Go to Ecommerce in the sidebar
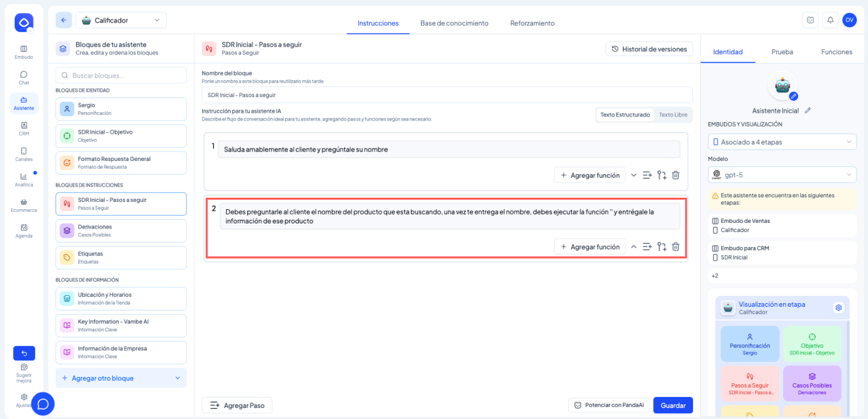 [x=24, y=205]
